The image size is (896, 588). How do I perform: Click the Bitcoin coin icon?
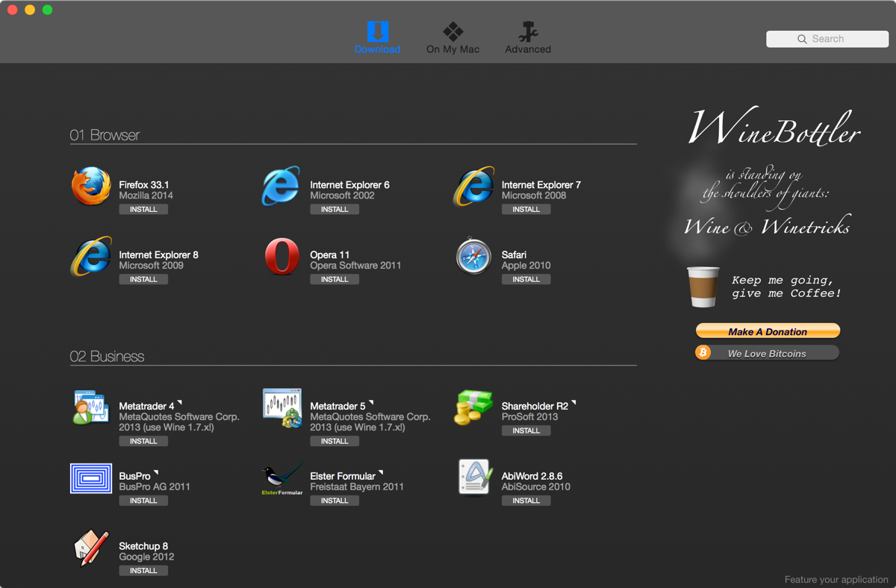click(x=703, y=352)
